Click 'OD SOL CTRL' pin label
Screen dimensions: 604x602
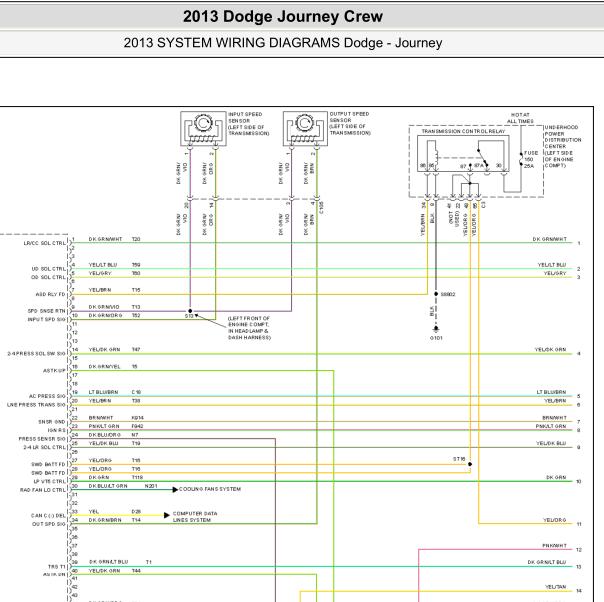(x=49, y=277)
